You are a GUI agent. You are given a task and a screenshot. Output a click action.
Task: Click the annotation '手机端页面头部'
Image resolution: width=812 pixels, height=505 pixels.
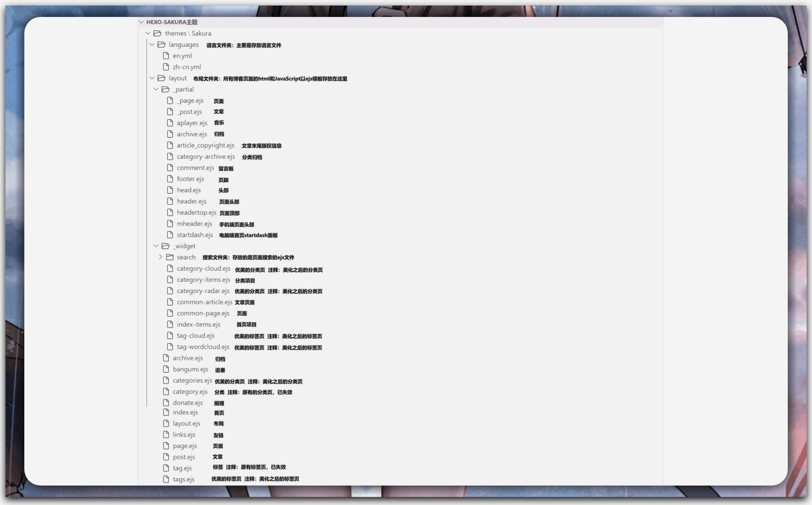pos(237,224)
